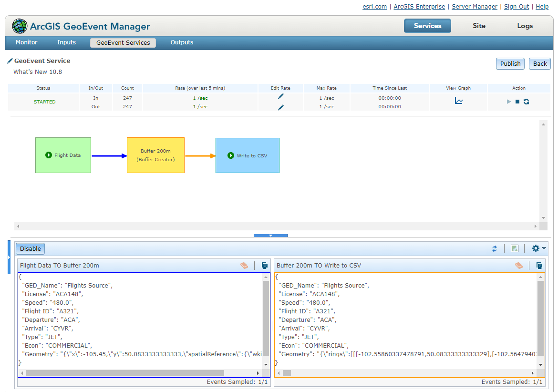
Task: Click left sample pane horizontal scrollbar thumb
Action: pos(125,373)
